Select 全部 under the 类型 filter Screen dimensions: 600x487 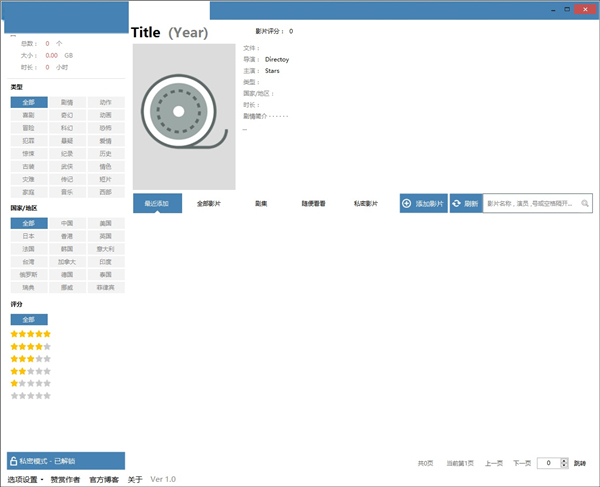point(29,103)
